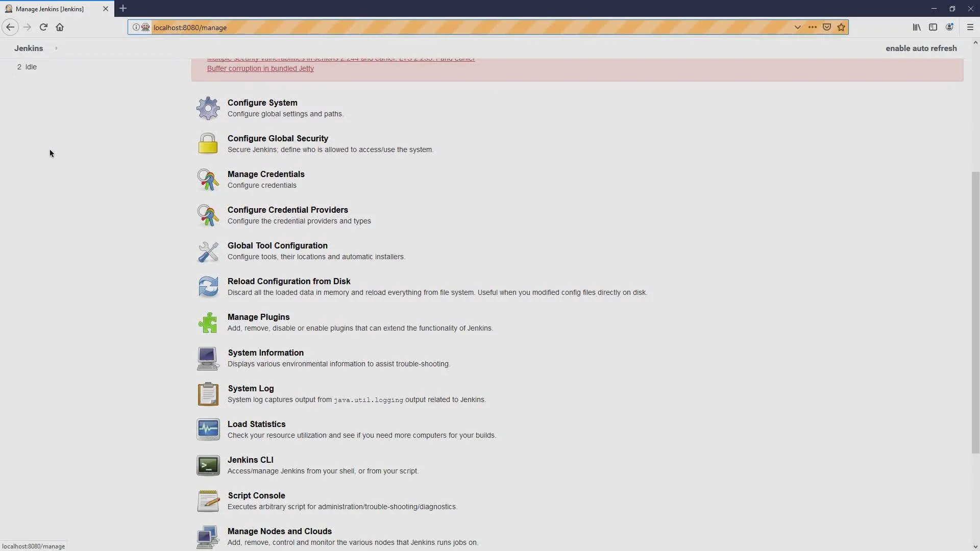
Task: Select the Jenkins CLI terminal icon
Action: pos(208,465)
